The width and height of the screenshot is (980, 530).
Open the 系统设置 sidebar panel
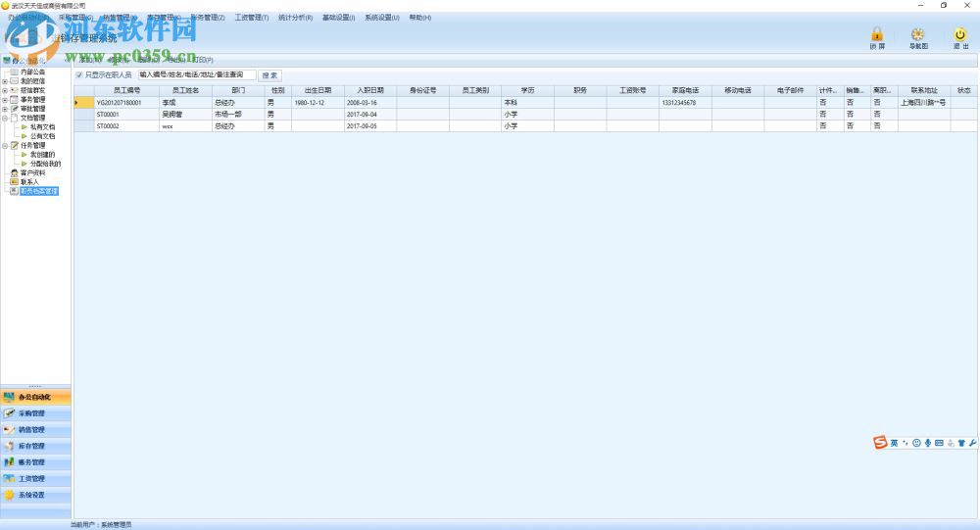click(x=35, y=495)
